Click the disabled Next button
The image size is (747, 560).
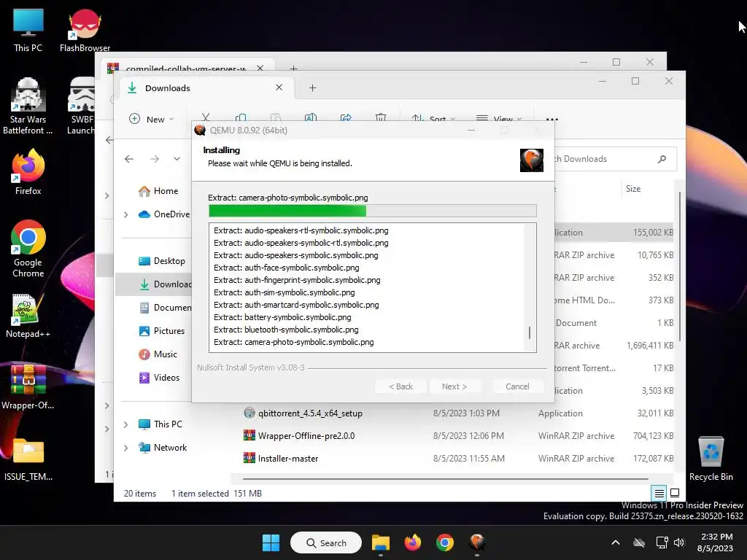click(454, 386)
